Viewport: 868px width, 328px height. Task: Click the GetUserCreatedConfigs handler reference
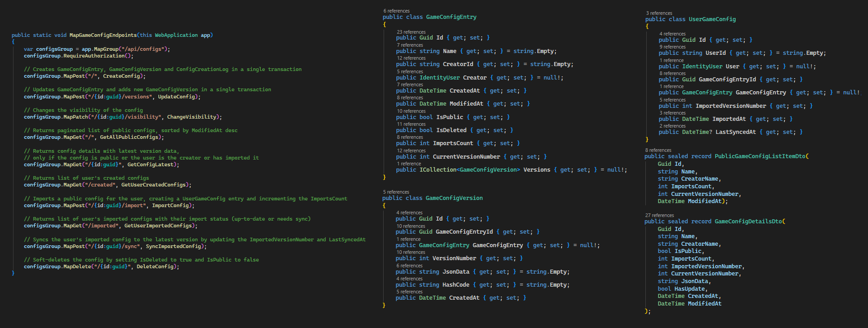pyautogui.click(x=153, y=185)
